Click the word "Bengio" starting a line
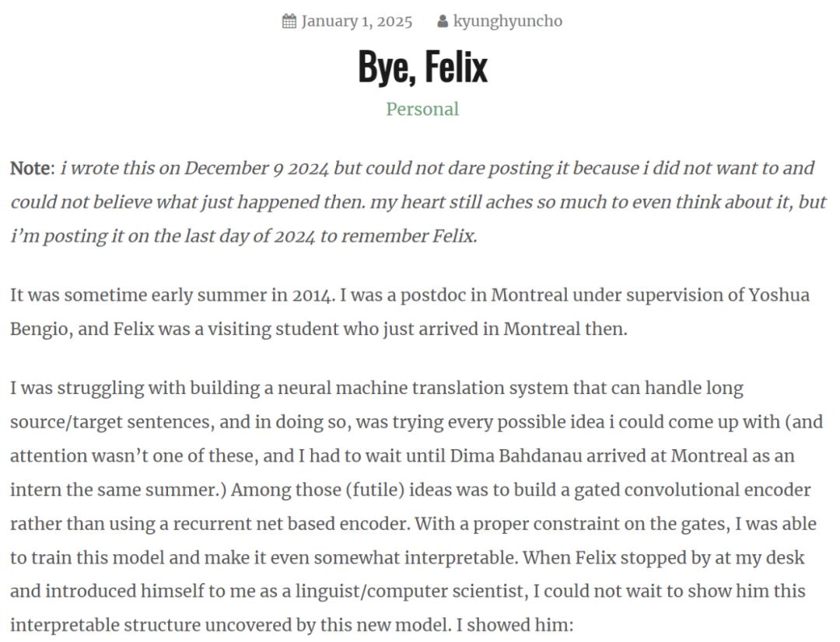The height and width of the screenshot is (642, 840). [x=39, y=329]
